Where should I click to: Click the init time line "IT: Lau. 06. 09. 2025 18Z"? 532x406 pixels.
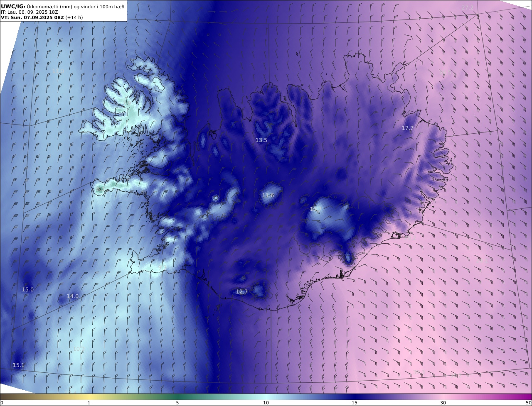click(x=30, y=12)
